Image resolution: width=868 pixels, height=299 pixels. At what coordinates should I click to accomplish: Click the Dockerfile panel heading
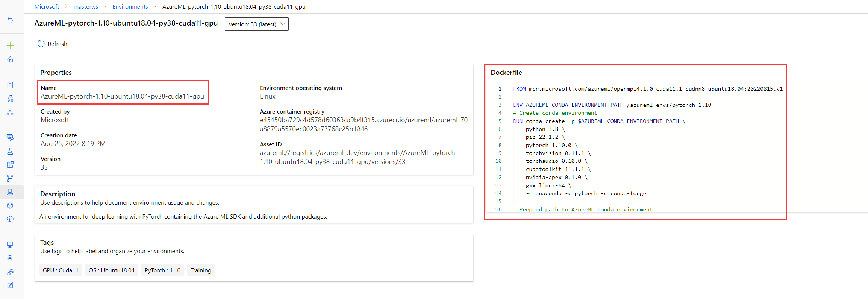[x=506, y=73]
